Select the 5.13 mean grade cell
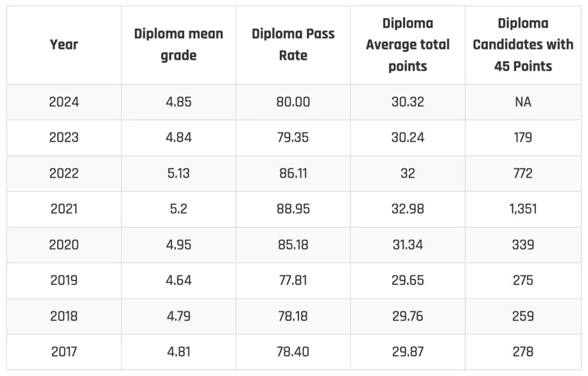This screenshot has height=376, width=588. tap(179, 173)
